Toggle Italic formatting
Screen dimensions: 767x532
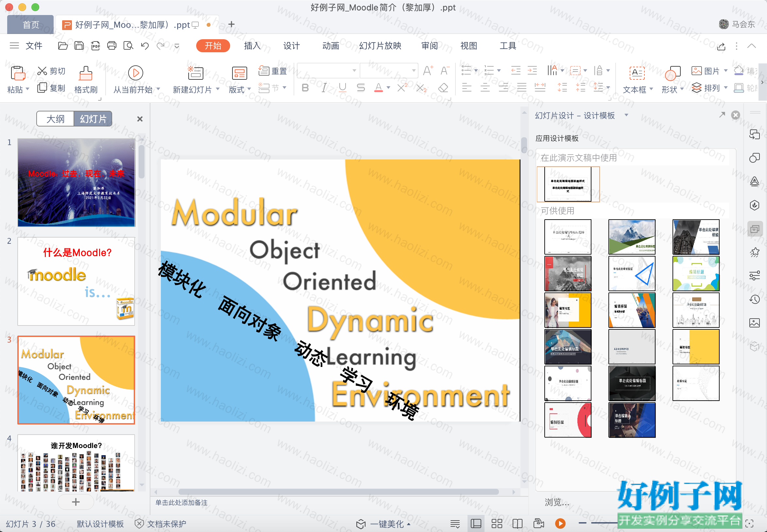tap(323, 88)
